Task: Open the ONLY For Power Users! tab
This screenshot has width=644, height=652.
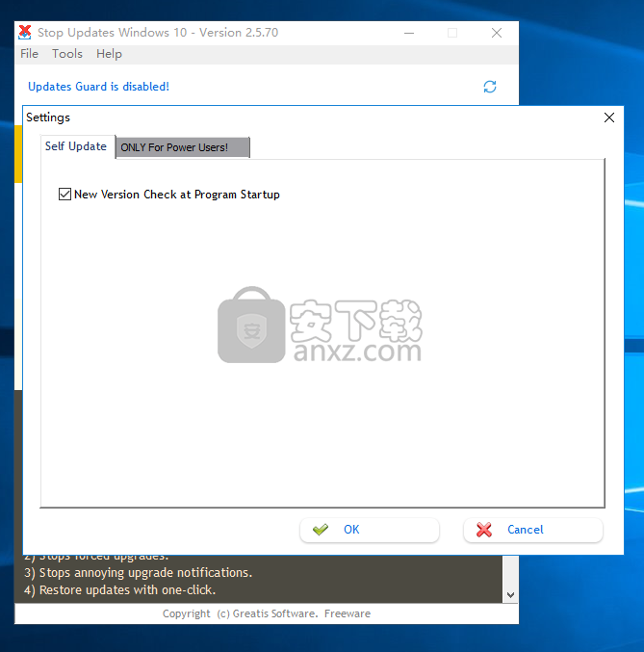Action: tap(183, 147)
